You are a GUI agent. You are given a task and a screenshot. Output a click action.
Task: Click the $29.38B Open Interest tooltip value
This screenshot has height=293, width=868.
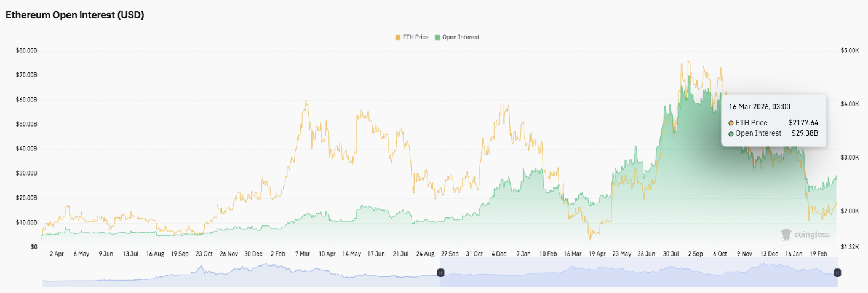click(803, 133)
